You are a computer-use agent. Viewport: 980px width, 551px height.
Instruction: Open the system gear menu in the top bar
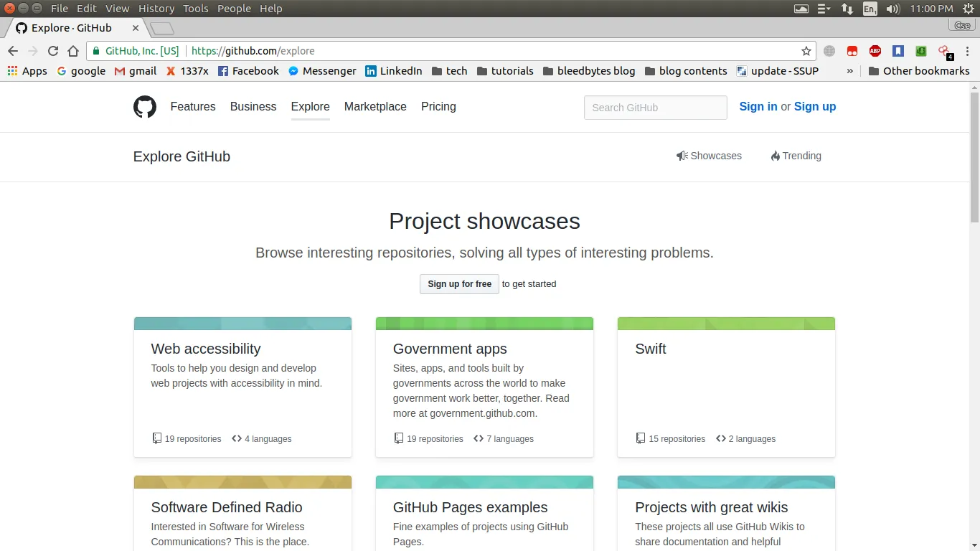click(x=968, y=9)
